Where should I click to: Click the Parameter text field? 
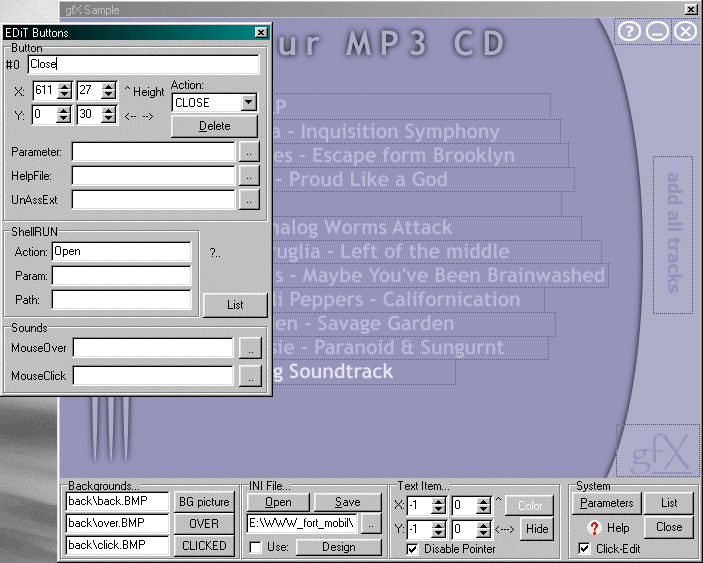click(153, 152)
